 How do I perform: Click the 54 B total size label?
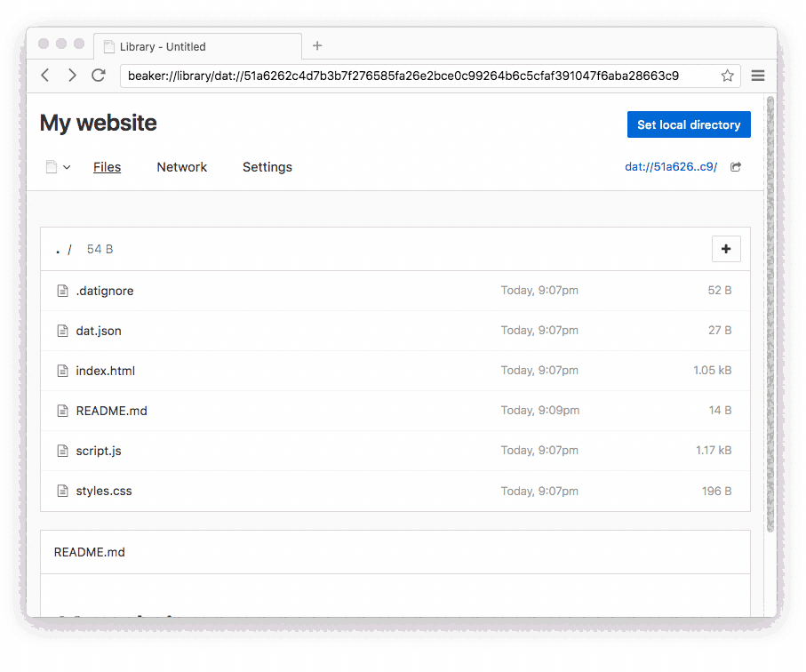click(x=100, y=250)
